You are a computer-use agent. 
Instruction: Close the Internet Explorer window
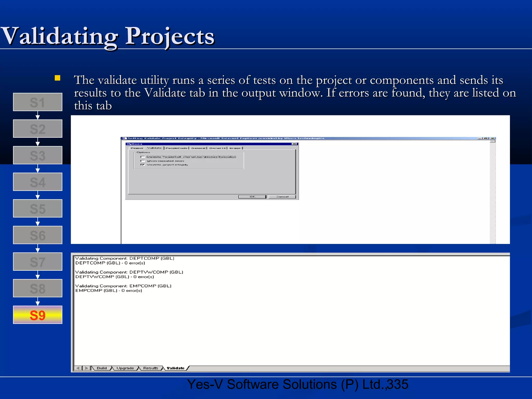(493, 138)
